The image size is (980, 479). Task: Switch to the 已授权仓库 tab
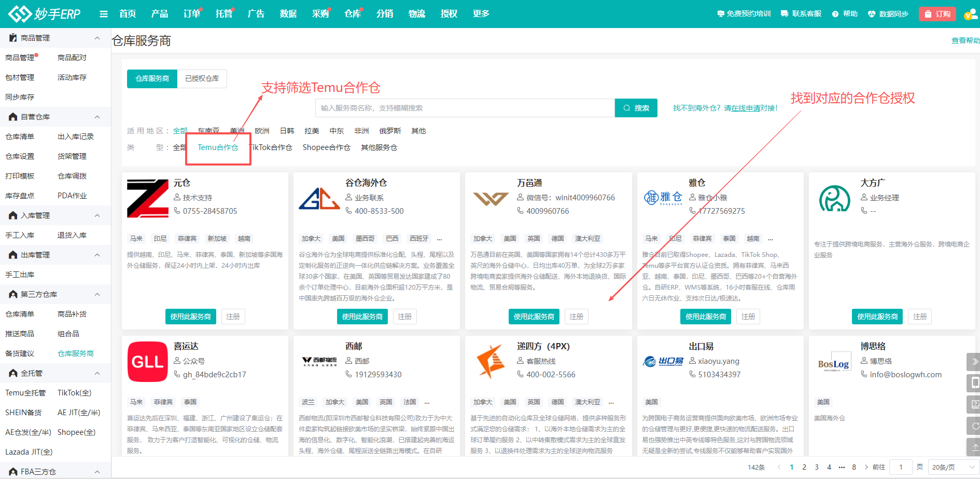[x=202, y=78]
